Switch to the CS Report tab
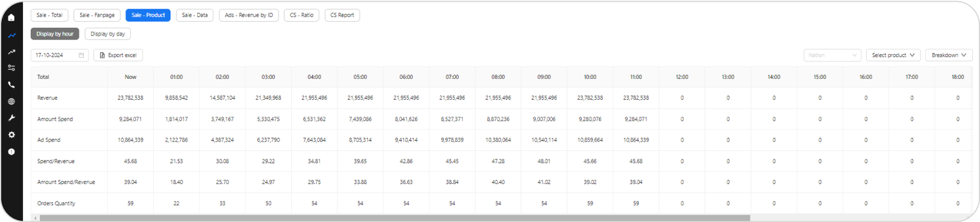 (x=342, y=15)
